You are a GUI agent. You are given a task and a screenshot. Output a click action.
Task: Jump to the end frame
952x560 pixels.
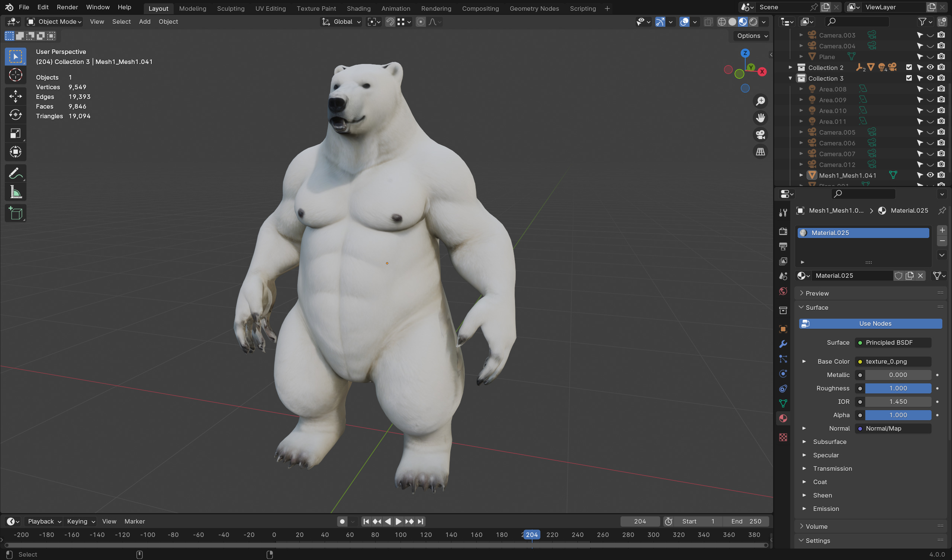(x=421, y=522)
